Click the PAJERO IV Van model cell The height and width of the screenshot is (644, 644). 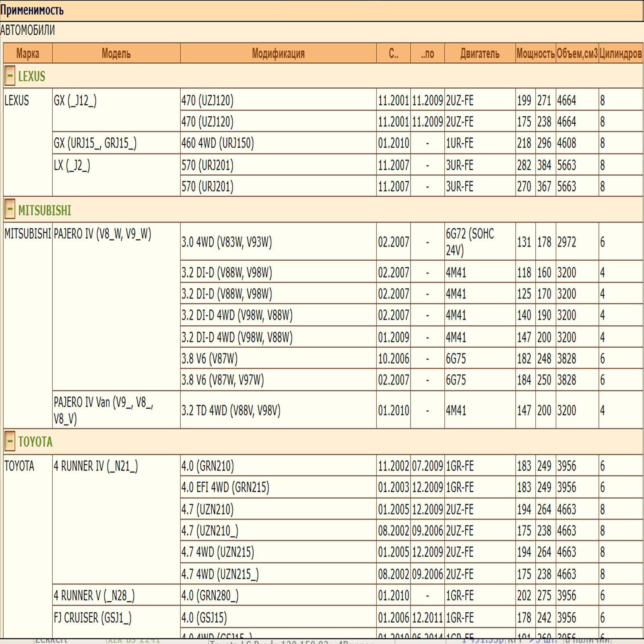point(103,410)
